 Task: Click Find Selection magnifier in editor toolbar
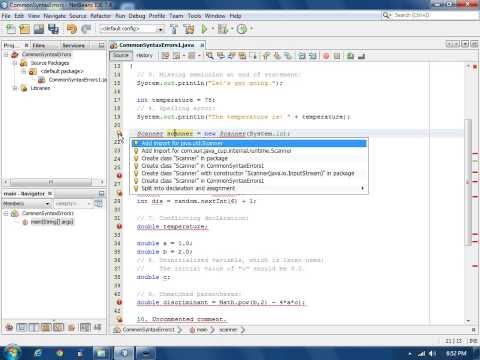[210, 56]
